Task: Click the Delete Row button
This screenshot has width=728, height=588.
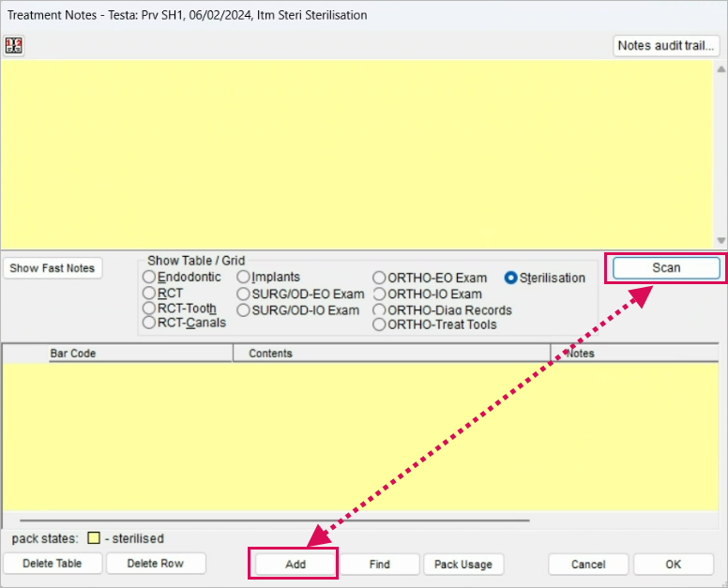Action: pos(156,564)
